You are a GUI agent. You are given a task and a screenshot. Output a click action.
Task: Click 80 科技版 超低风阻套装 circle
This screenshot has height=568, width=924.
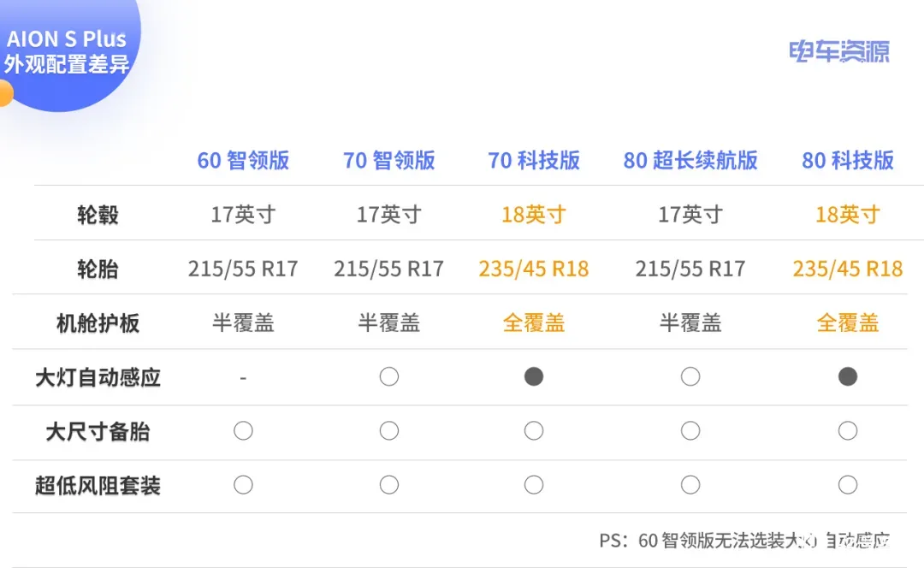pyautogui.click(x=847, y=485)
